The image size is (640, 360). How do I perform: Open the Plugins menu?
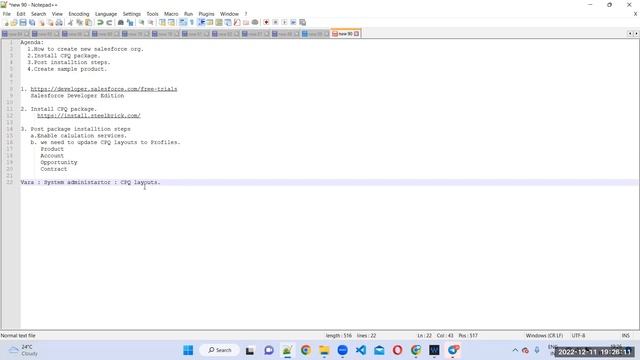click(206, 14)
